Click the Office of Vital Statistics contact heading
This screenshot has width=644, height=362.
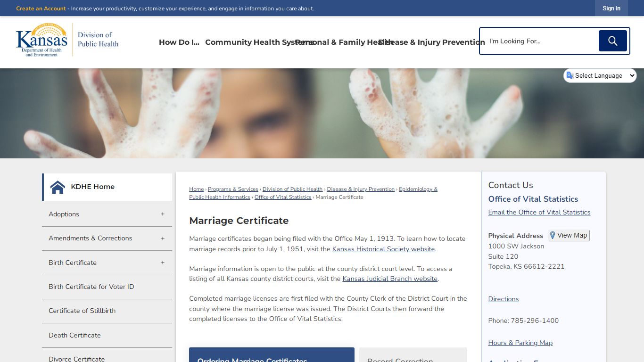tap(533, 199)
